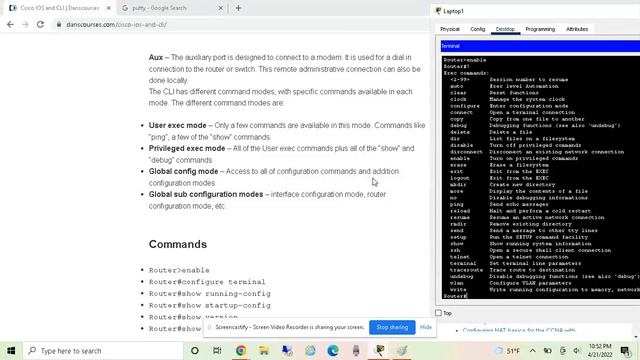Viewport: 640px width, 360px height.
Task: Click the address bar URL
Action: [x=116, y=24]
